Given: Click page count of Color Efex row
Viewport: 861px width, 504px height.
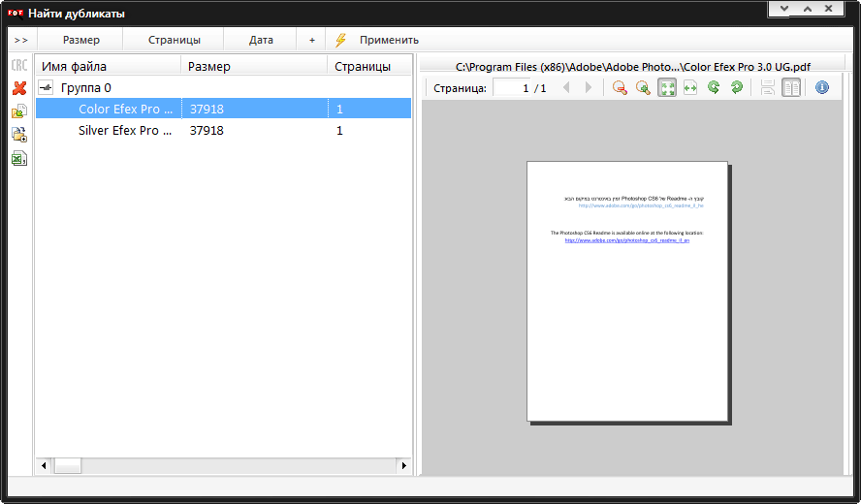Looking at the screenshot, I should pos(339,109).
